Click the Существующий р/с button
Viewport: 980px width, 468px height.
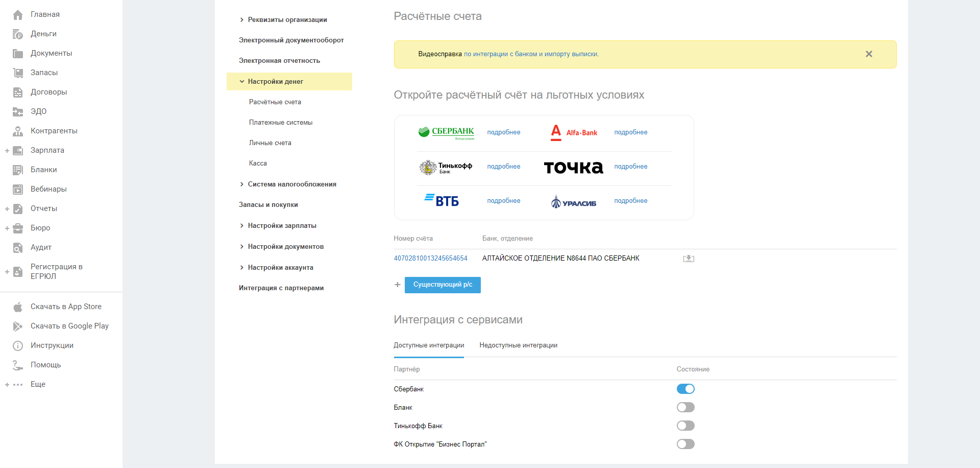(x=443, y=285)
